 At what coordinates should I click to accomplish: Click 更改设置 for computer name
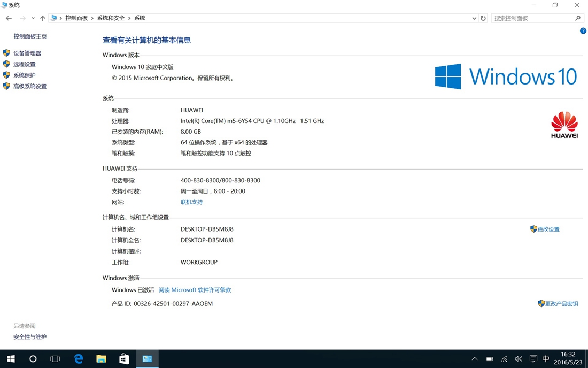(548, 229)
